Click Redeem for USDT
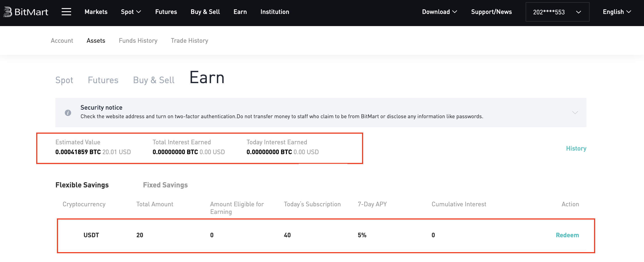Viewport: 644px width, 262px height. [567, 235]
